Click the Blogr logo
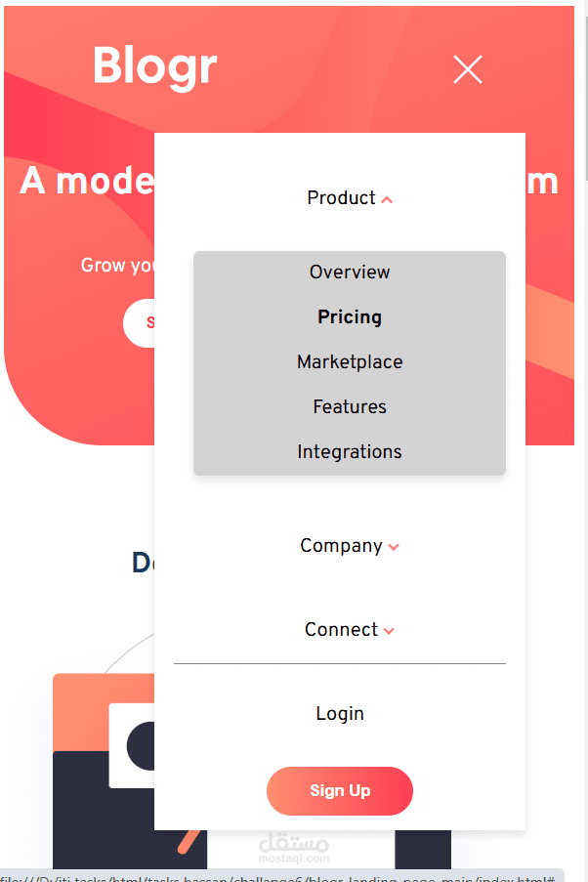Image resolution: width=588 pixels, height=882 pixels. [x=154, y=66]
